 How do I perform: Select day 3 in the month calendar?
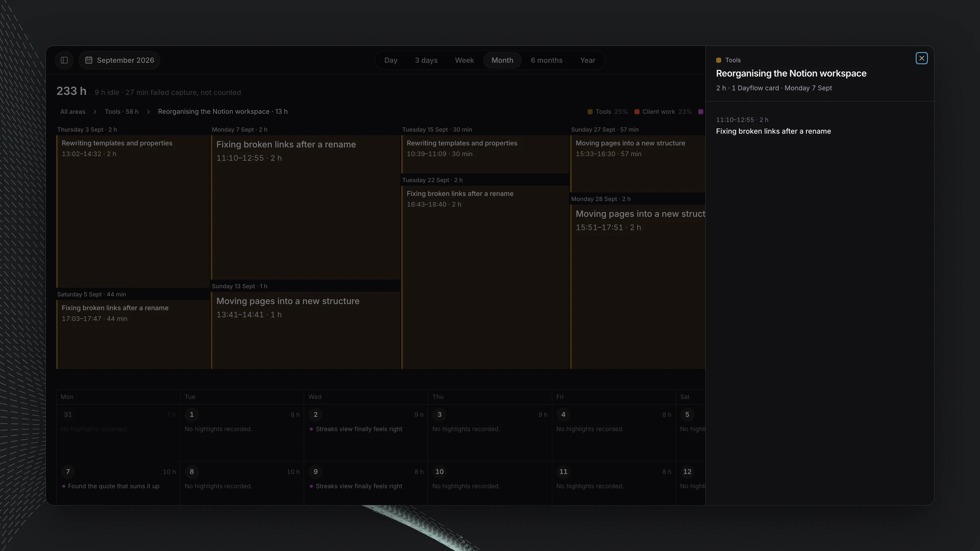point(439,415)
